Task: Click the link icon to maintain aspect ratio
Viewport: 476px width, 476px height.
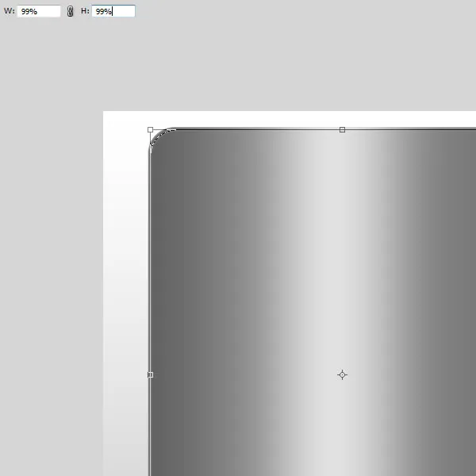Action: coord(70,12)
